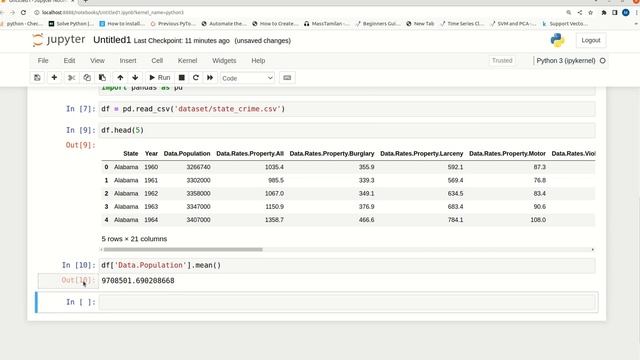Bookmark this page with star icon
Screen dimensions: 640x360
(590, 13)
